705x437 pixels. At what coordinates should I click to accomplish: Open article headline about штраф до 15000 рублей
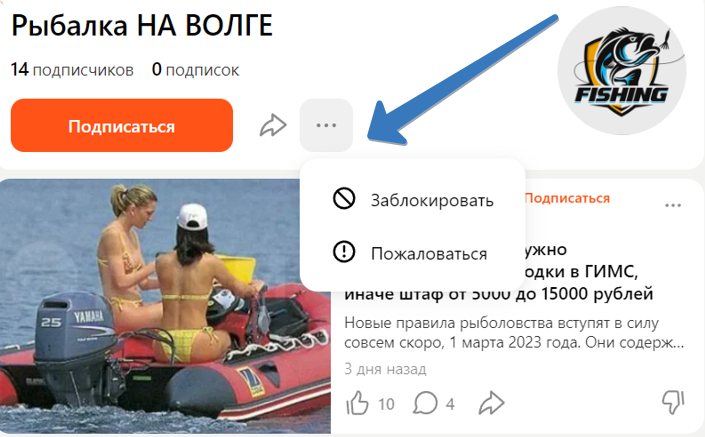[499, 294]
